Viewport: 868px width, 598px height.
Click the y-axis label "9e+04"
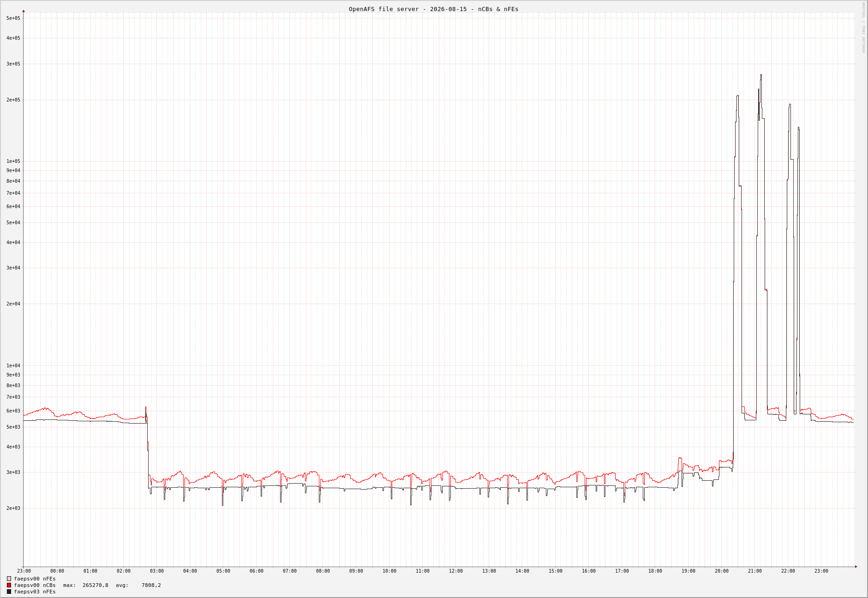(x=13, y=170)
